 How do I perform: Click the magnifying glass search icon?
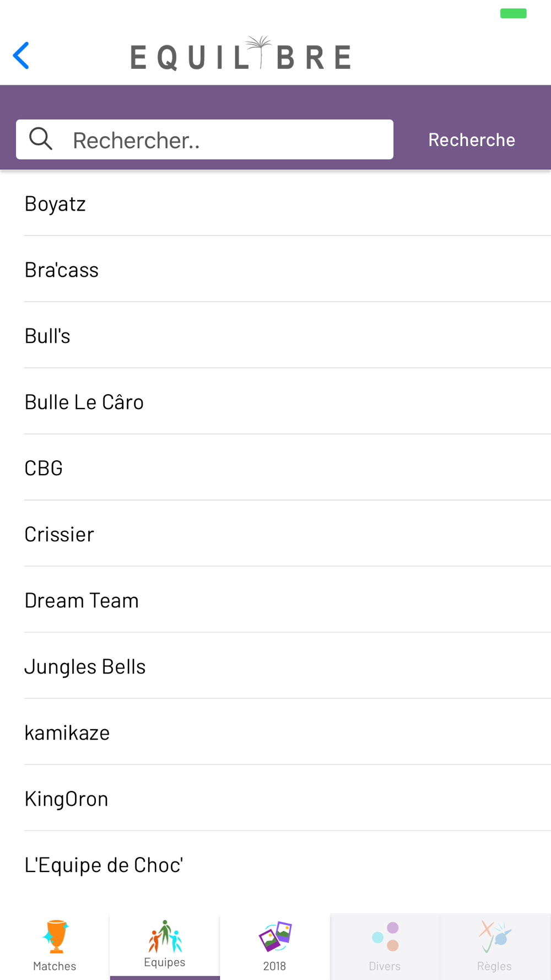tap(41, 139)
